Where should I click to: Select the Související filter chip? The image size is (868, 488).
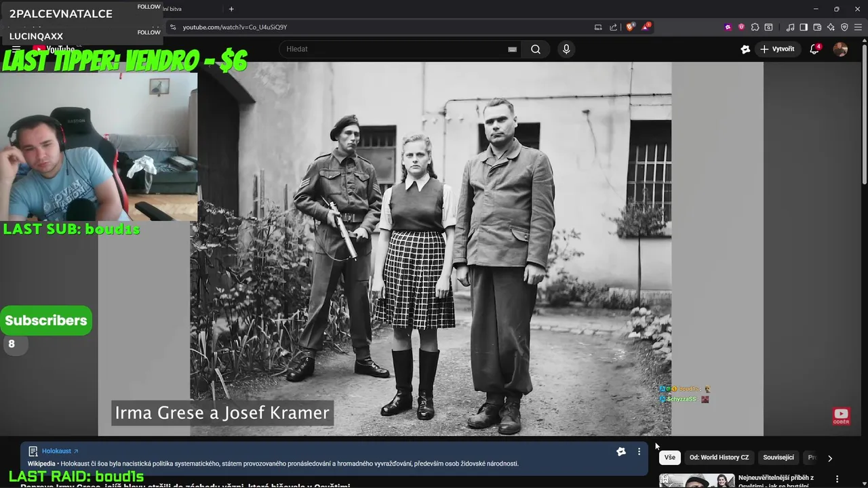point(778,457)
